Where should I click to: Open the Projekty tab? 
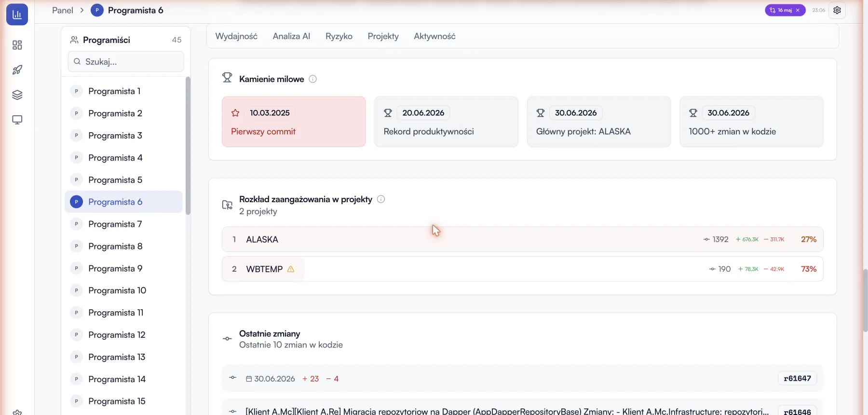[x=383, y=36]
